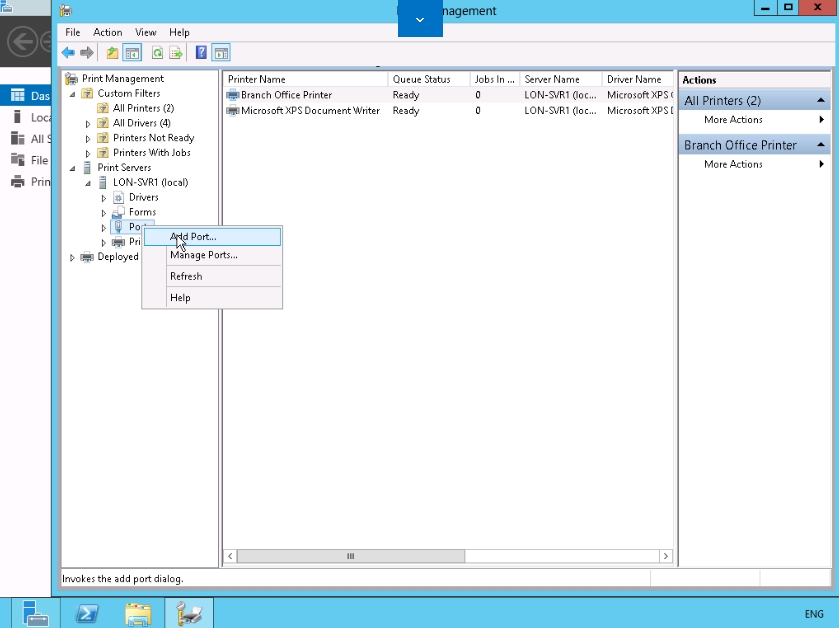Toggle Show/Hide Action Pane toolbar icon
Screen dimensions: 839x628
tap(221, 53)
